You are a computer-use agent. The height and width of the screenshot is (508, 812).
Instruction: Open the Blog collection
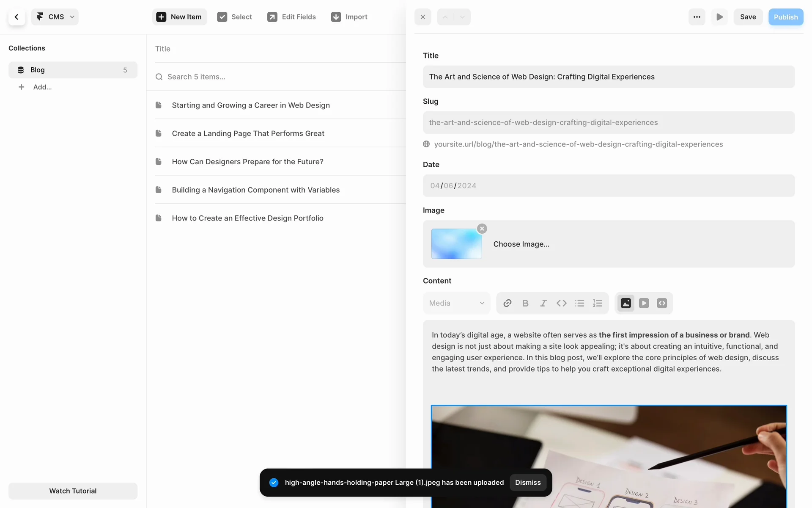click(x=73, y=70)
